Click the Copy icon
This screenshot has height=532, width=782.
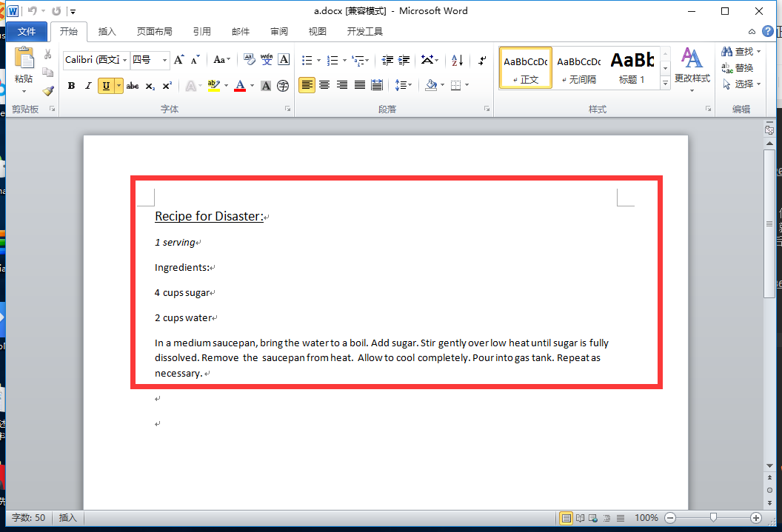48,73
